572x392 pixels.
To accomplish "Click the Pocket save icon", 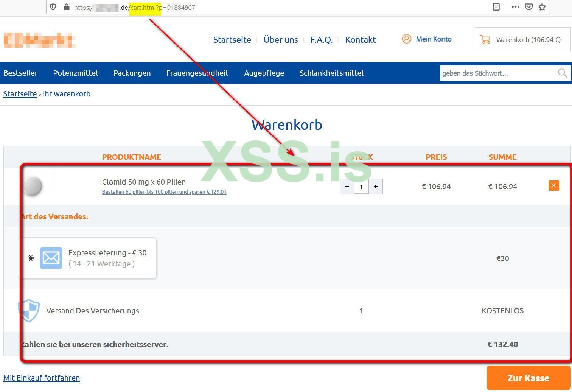I will (x=529, y=7).
